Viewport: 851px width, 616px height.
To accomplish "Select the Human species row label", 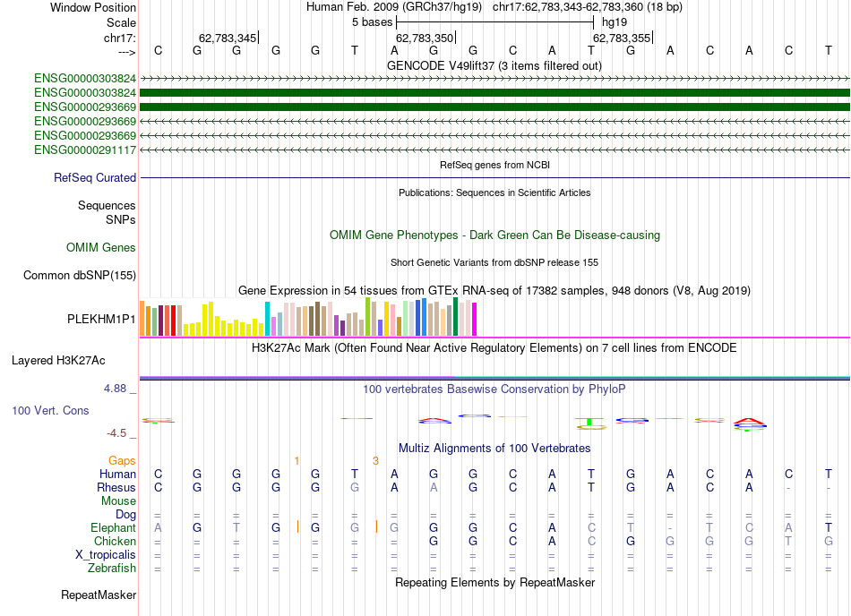I will [x=117, y=475].
